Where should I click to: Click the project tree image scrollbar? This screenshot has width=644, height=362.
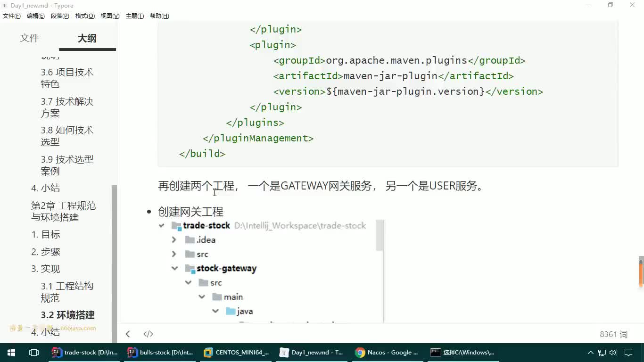380,236
